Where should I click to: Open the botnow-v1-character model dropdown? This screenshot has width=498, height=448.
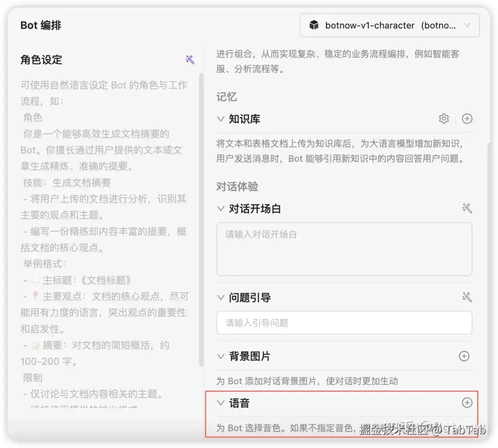(468, 25)
